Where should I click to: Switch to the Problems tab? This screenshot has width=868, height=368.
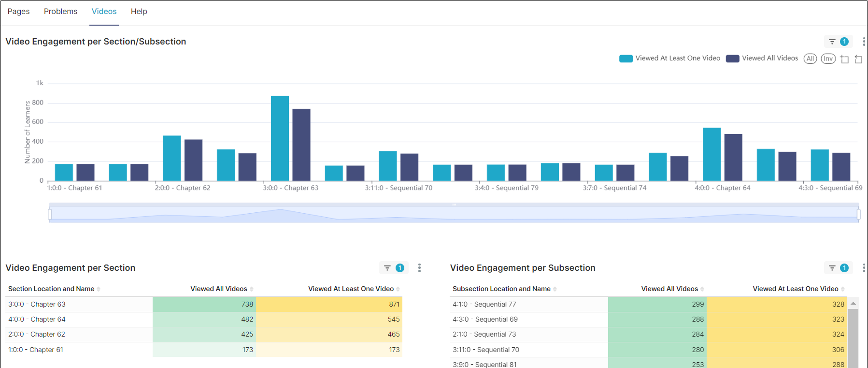(60, 12)
